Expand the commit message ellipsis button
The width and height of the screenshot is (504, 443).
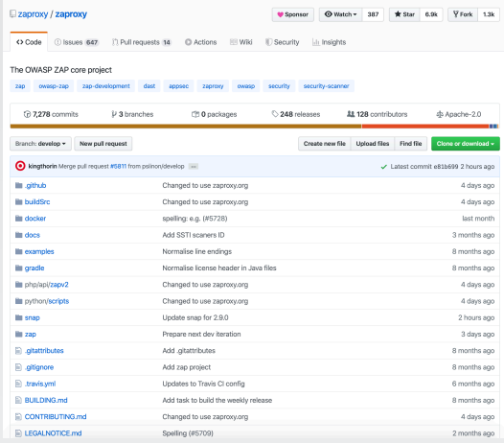[x=194, y=166]
